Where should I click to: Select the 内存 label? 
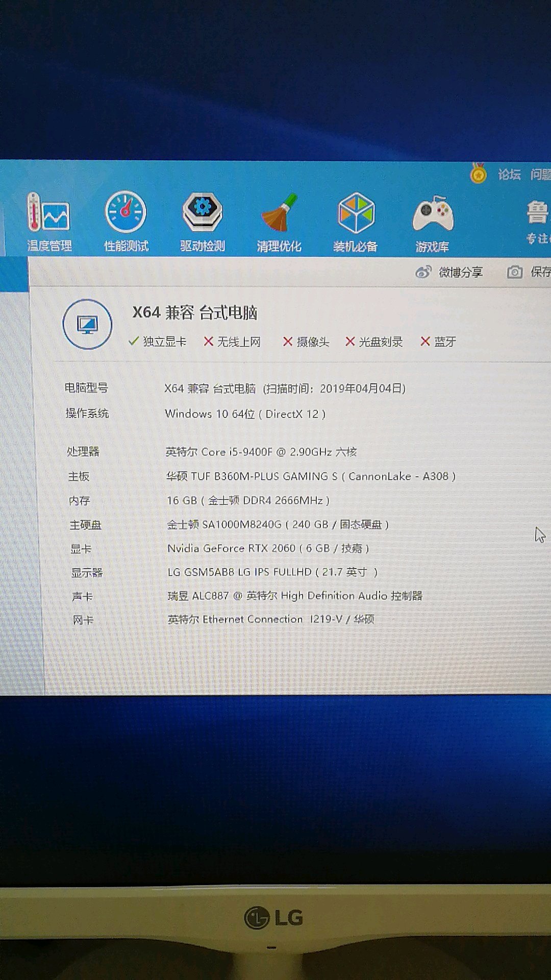tap(80, 501)
